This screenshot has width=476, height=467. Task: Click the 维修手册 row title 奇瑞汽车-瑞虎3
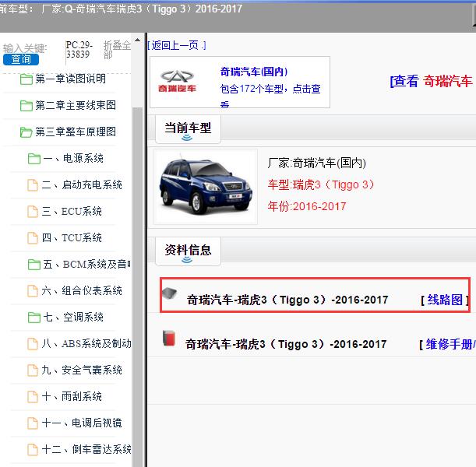pos(286,344)
